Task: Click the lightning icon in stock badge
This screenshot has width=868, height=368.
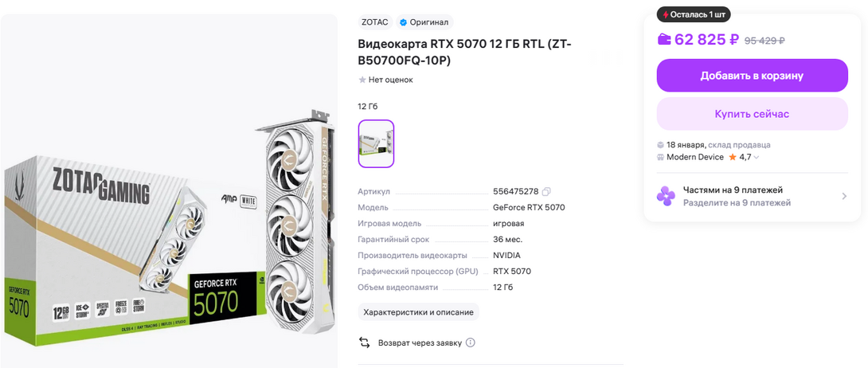Action: 666,14
